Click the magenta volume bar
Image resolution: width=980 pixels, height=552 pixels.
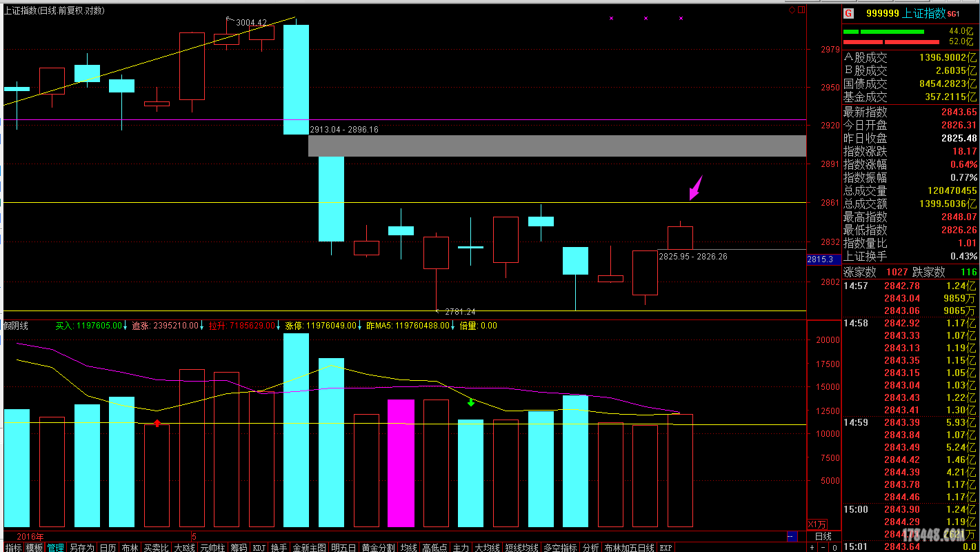coord(401,463)
